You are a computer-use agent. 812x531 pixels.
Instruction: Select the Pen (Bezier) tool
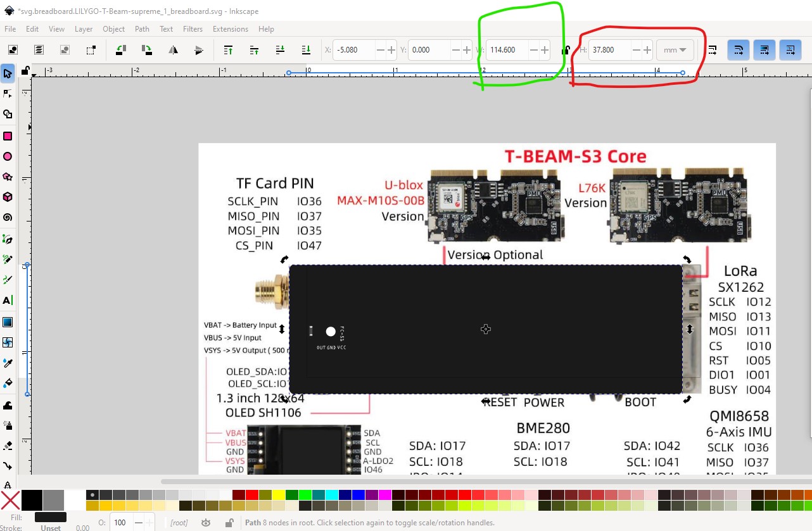pyautogui.click(x=8, y=239)
